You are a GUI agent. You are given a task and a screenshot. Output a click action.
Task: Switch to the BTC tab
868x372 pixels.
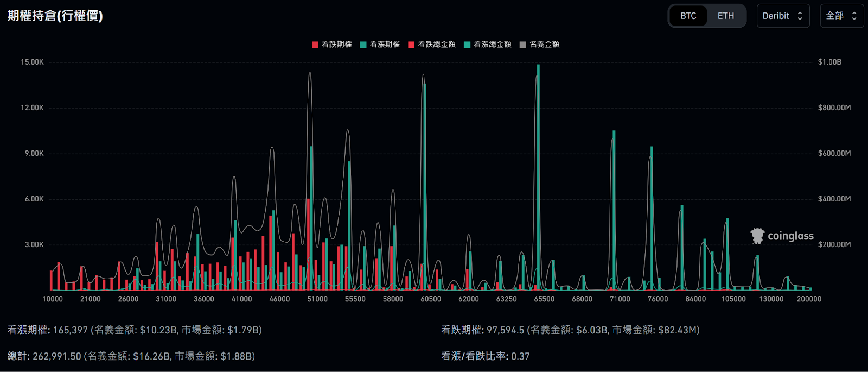click(688, 16)
